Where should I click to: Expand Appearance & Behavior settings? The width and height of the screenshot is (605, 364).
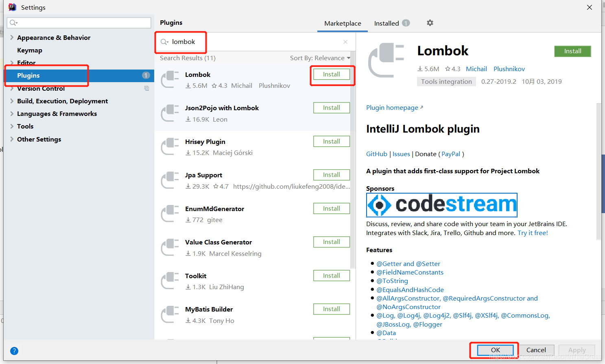click(x=12, y=37)
